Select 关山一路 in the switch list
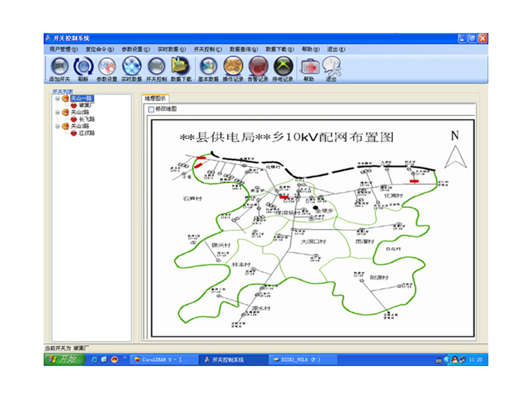Viewport: 532px width, 399px height. click(82, 98)
